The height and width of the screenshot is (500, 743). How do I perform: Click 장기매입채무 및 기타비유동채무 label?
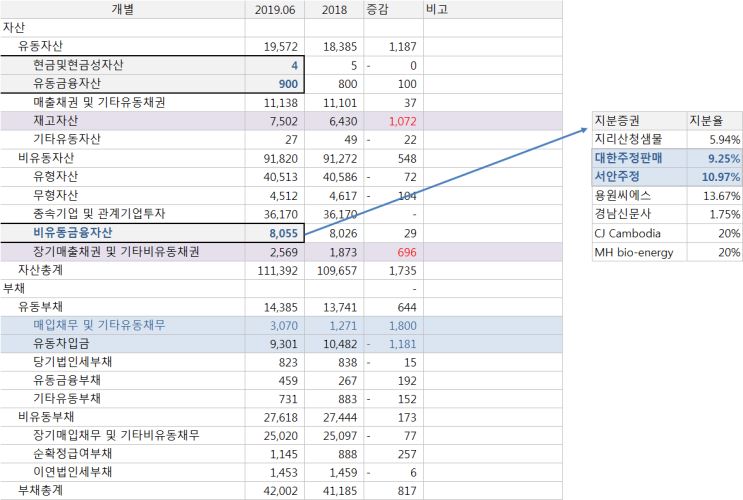click(x=116, y=435)
